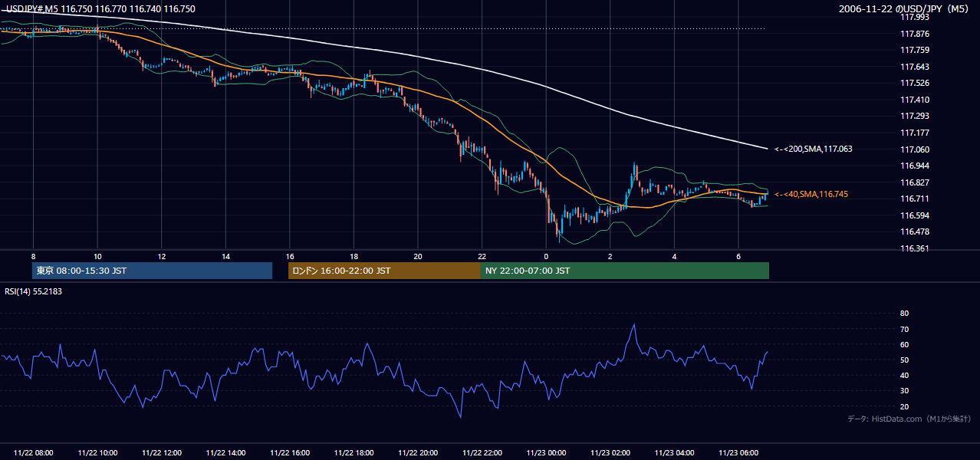Click price axis label 117.410
Image resolution: width=980 pixels, height=460 pixels.
914,100
